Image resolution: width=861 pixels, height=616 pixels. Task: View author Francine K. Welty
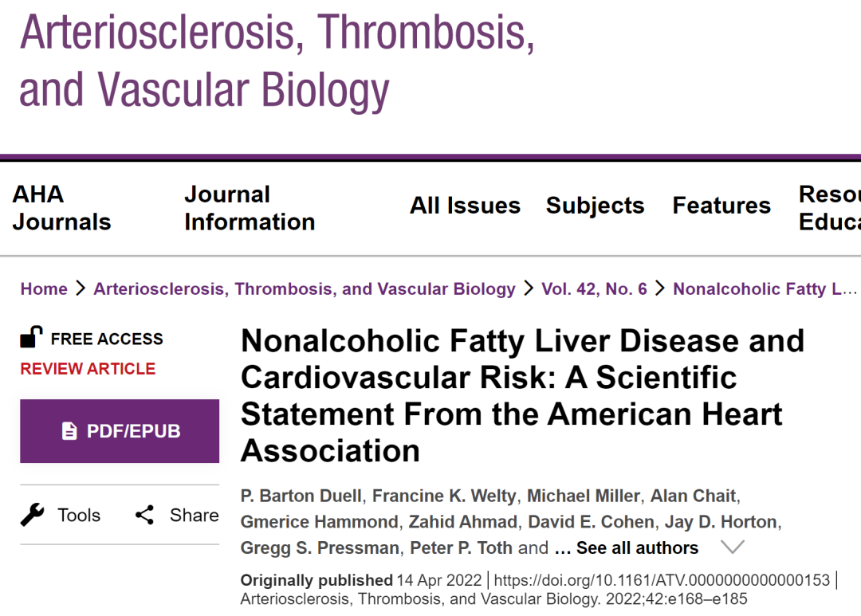[x=444, y=496]
